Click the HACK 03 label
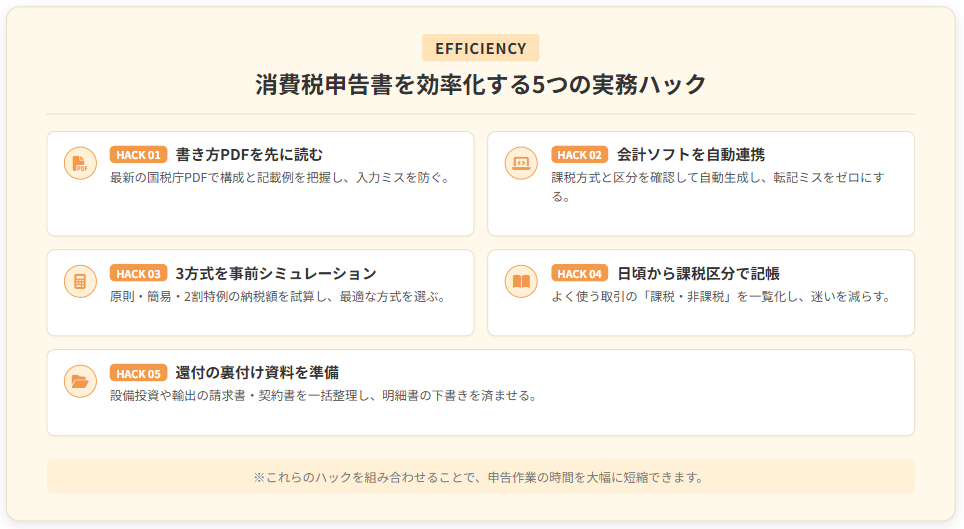Viewport: 964px width, 529px height. click(138, 273)
